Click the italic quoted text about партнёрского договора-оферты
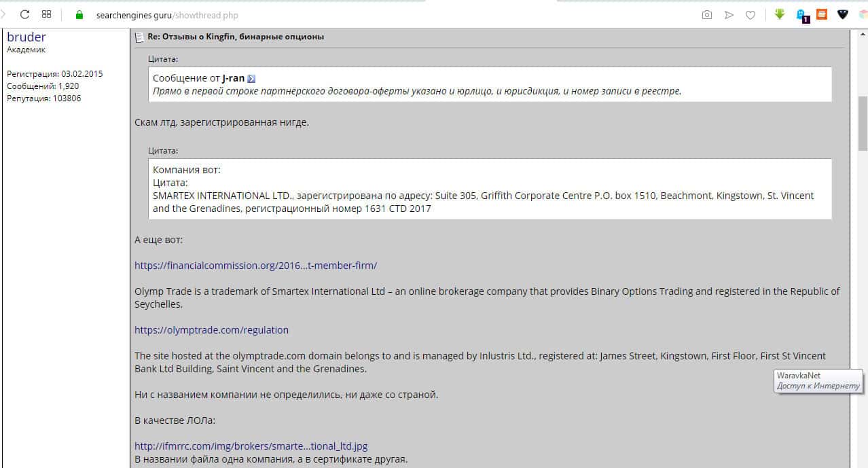868x468 pixels. pos(417,91)
